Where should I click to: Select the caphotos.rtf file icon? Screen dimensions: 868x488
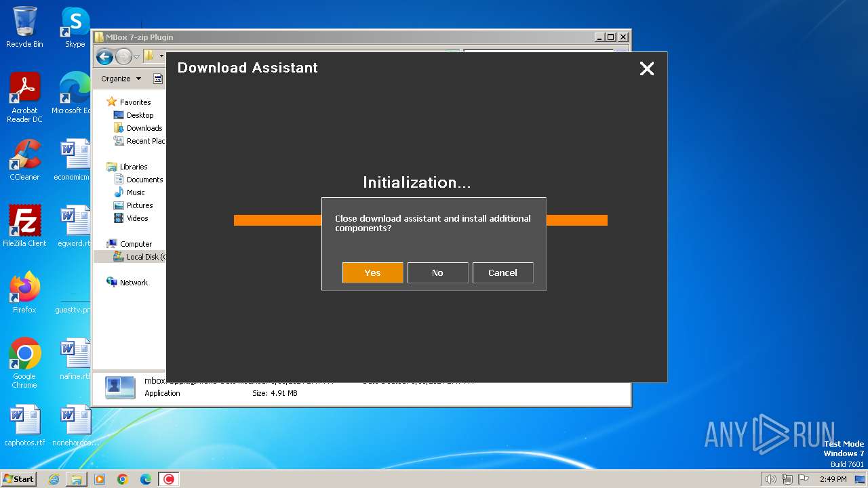(x=24, y=426)
